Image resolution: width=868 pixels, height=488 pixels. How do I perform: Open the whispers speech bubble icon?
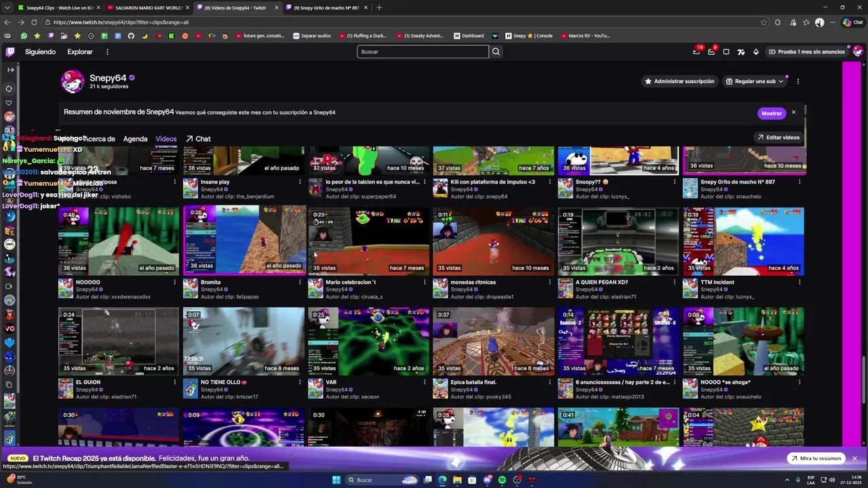pos(726,52)
